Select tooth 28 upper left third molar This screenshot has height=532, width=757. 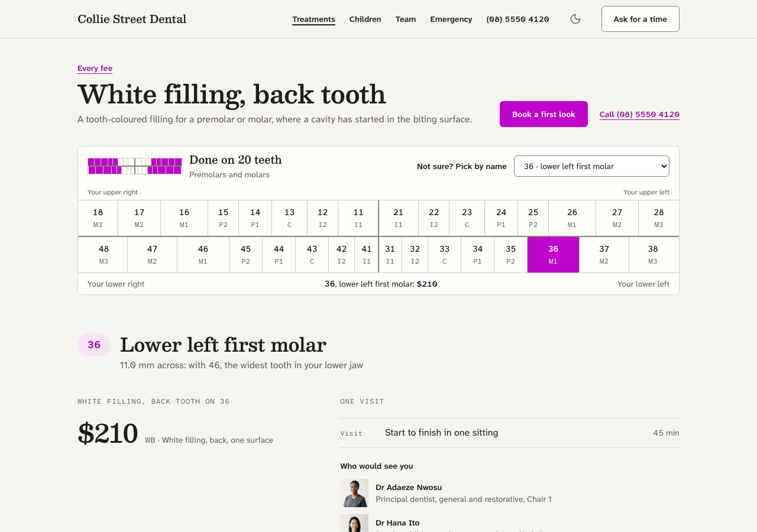pyautogui.click(x=659, y=218)
